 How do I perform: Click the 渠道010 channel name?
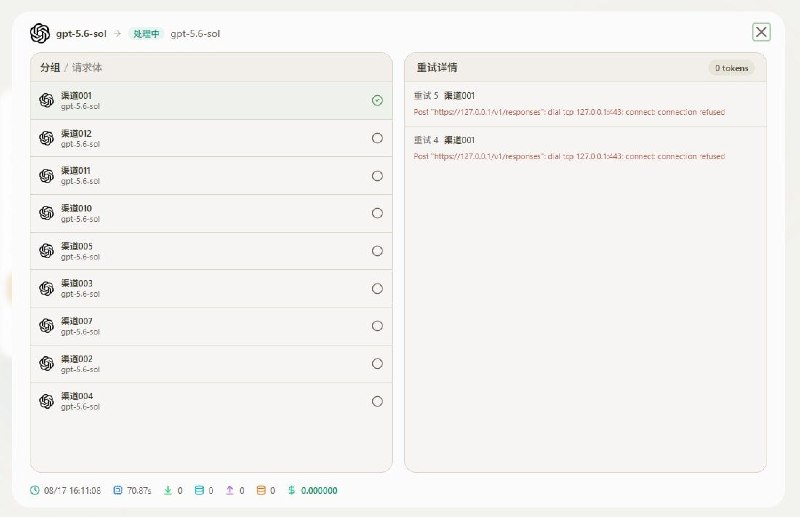(x=77, y=208)
